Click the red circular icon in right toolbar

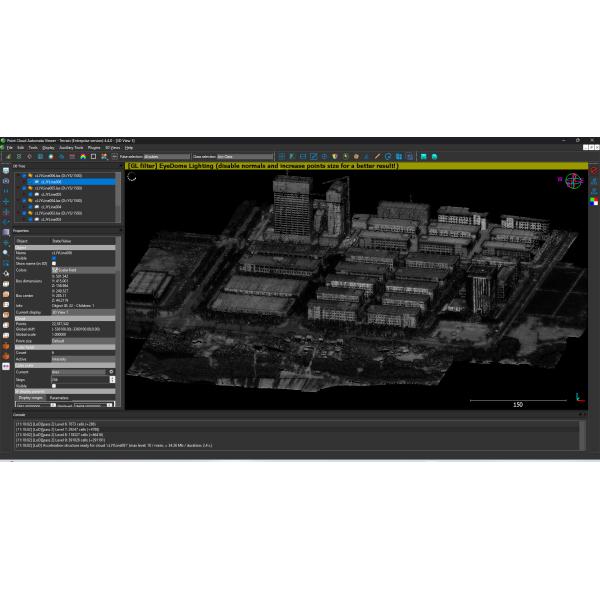595,173
